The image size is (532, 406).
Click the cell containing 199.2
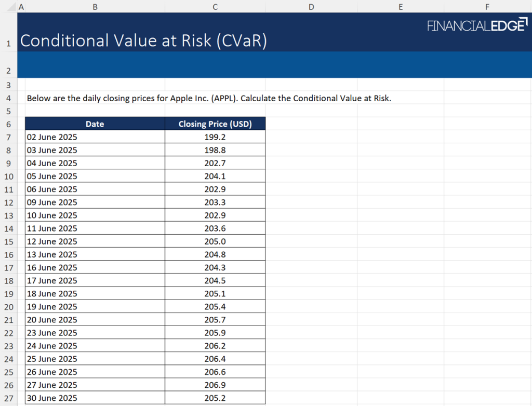[215, 137]
